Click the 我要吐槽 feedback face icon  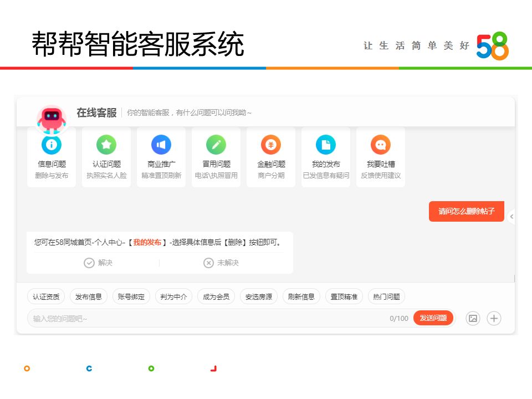coord(381,145)
